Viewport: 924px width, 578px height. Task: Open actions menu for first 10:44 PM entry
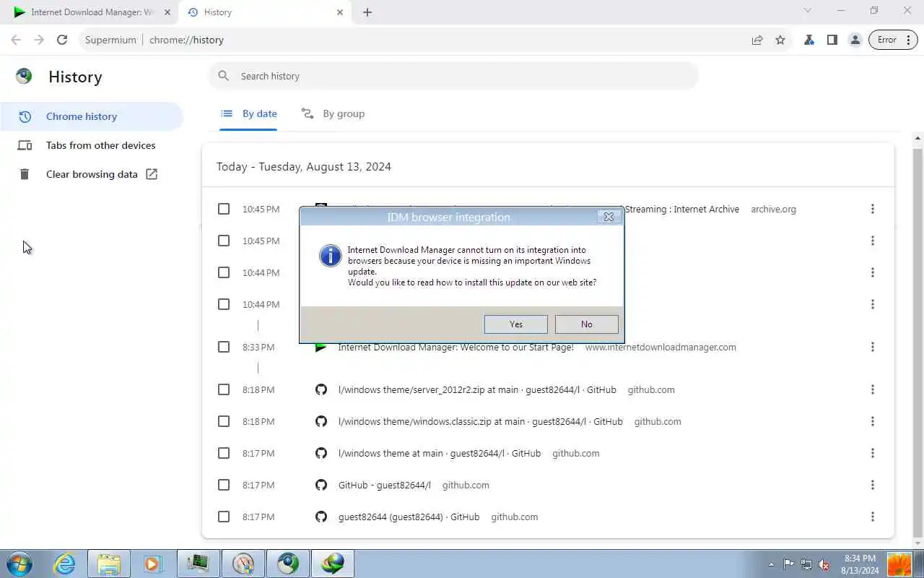click(872, 272)
